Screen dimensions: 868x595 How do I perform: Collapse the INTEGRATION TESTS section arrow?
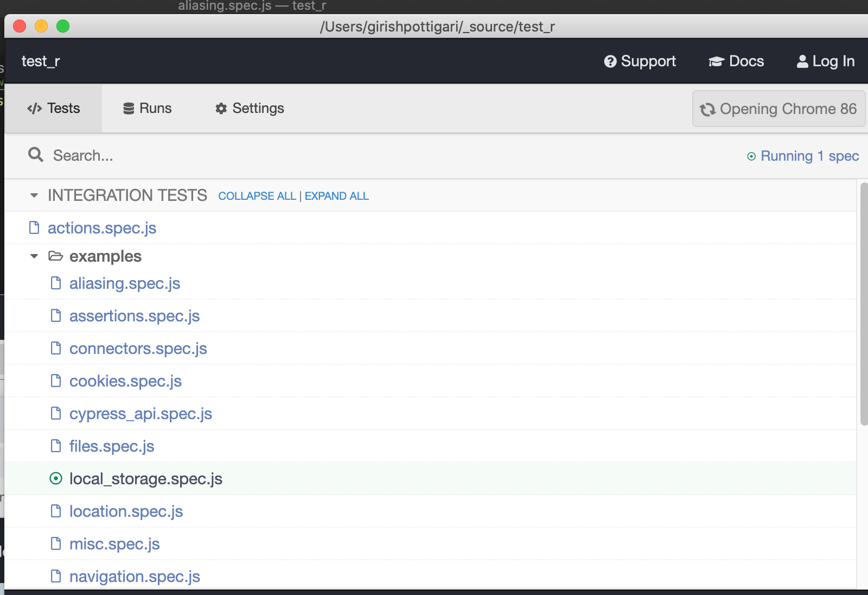34,195
